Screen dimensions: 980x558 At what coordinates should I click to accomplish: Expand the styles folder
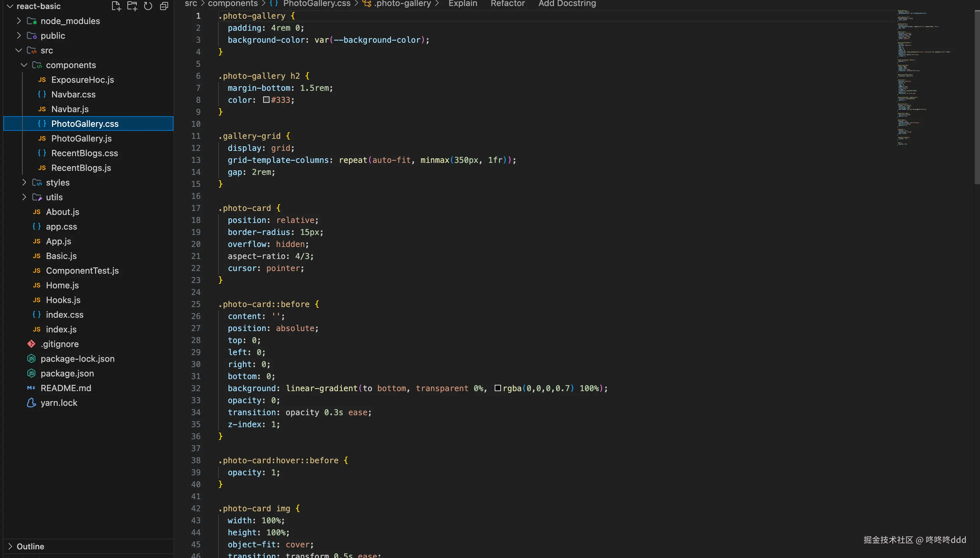pyautogui.click(x=24, y=183)
